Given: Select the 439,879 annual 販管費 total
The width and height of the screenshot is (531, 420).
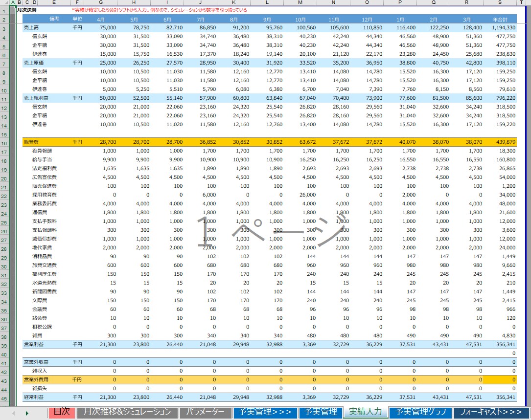Looking at the screenshot, I should tap(500, 142).
